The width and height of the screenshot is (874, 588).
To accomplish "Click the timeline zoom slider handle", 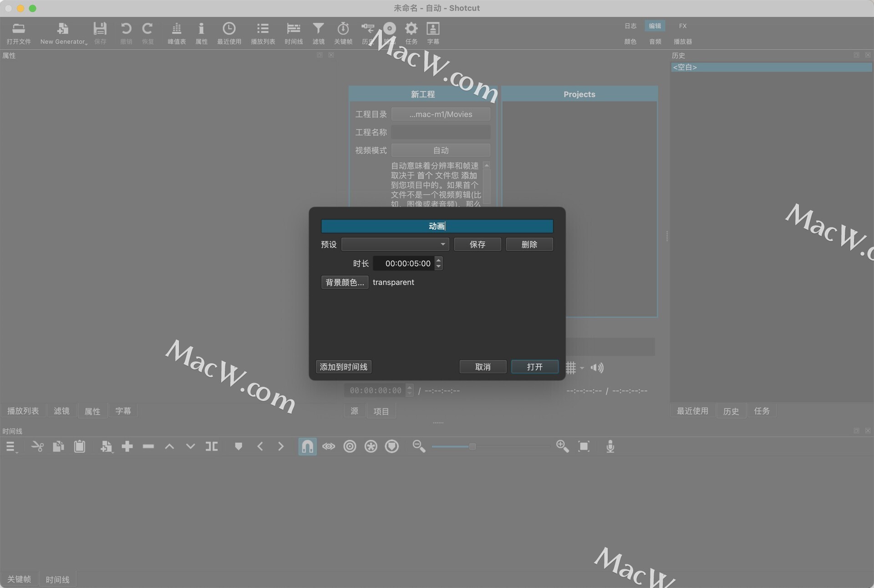I will tap(473, 446).
